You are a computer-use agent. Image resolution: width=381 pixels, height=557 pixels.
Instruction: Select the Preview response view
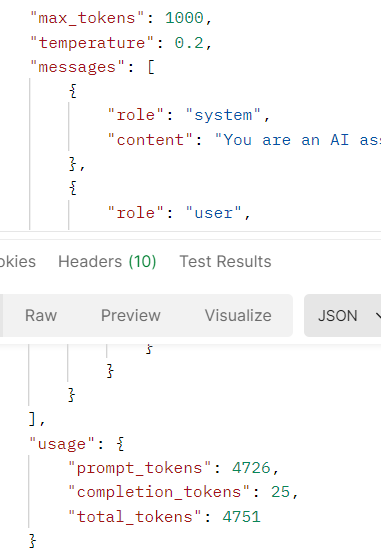[x=131, y=315]
